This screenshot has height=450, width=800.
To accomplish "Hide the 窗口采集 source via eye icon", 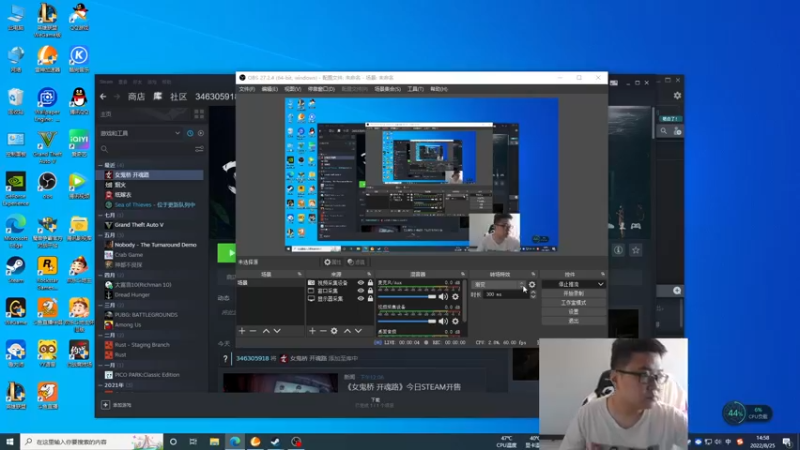I will pyautogui.click(x=361, y=291).
